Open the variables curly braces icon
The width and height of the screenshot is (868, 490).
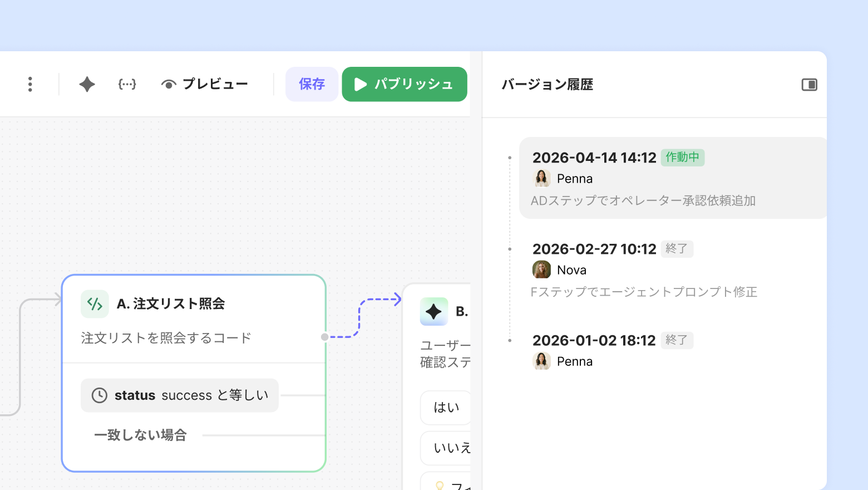pyautogui.click(x=127, y=84)
